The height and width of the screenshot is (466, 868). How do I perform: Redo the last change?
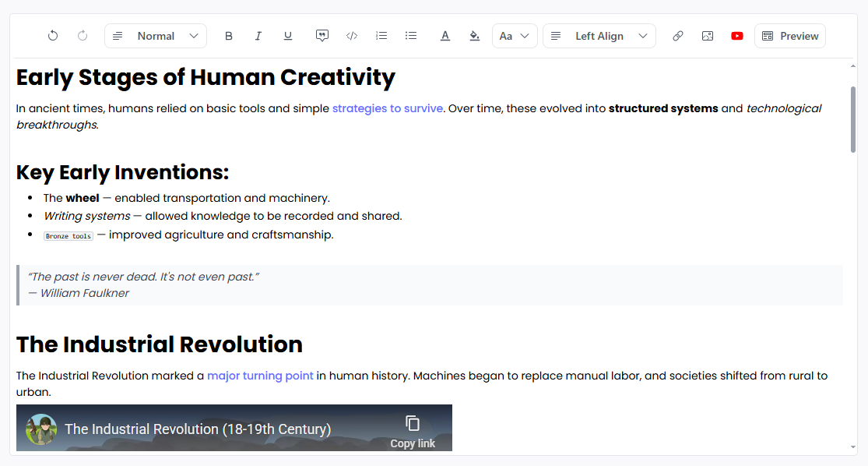[82, 35]
